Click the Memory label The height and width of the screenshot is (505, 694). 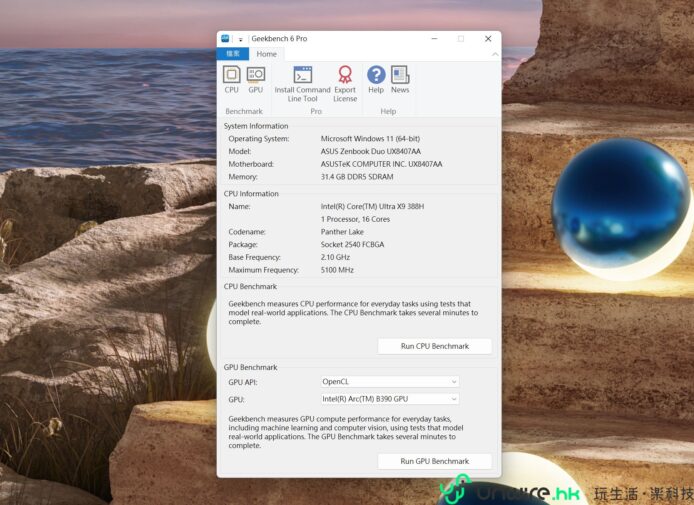243,177
